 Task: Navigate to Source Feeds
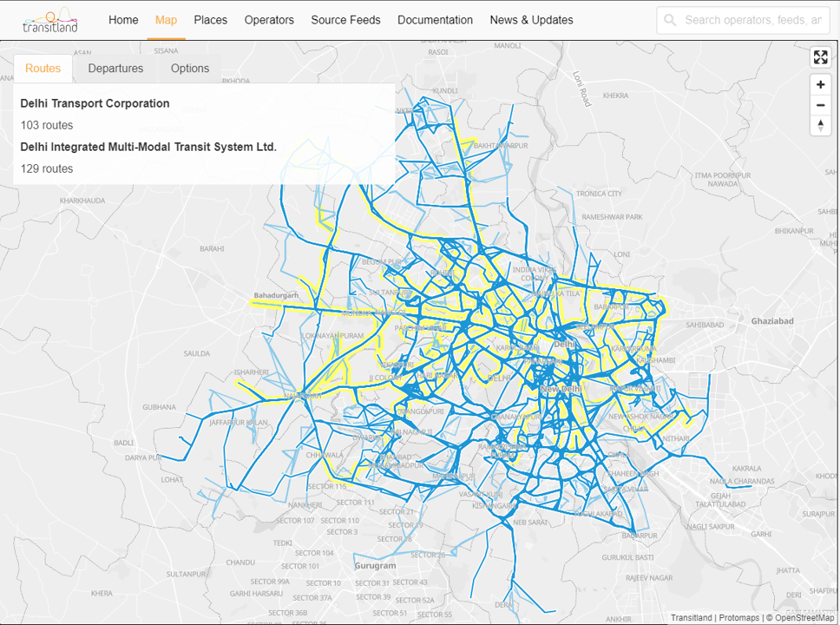pos(345,20)
